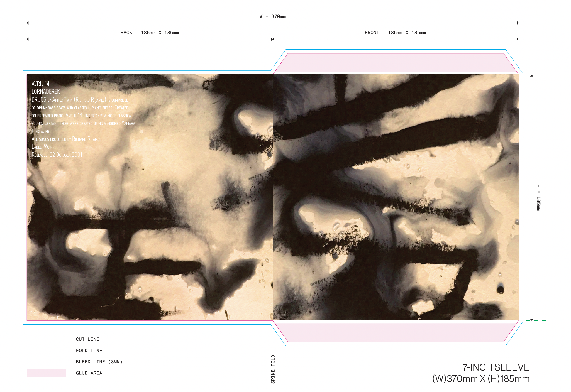Screen dimensions: 571x392
Task: Click the center arrow marker between BACK and FRONT
Action: (273, 39)
